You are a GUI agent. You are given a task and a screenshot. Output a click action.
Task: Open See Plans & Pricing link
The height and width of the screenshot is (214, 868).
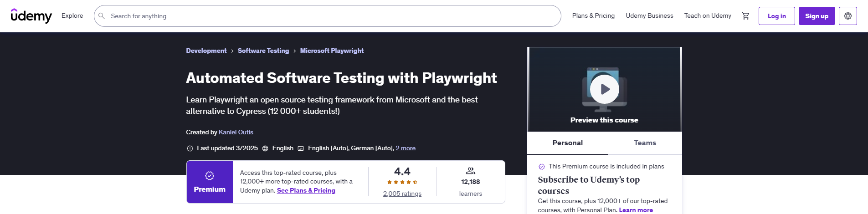pyautogui.click(x=306, y=190)
